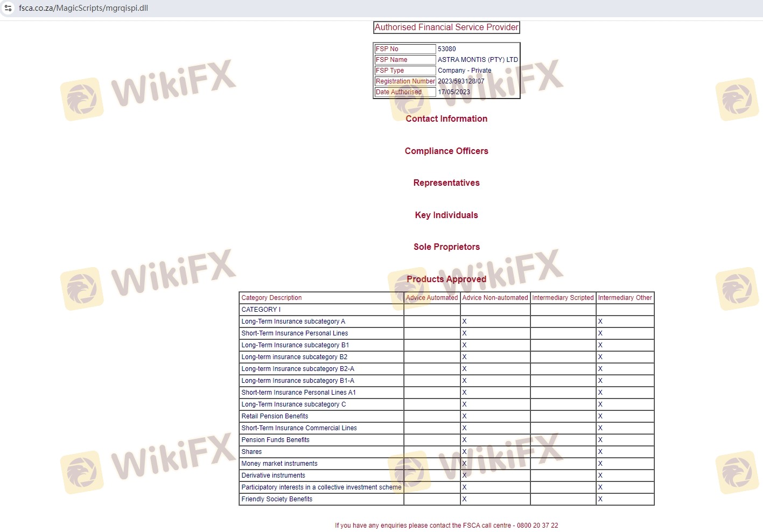Click Intermediary Other X in Money market instruments row
763x532 pixels.
pos(600,464)
